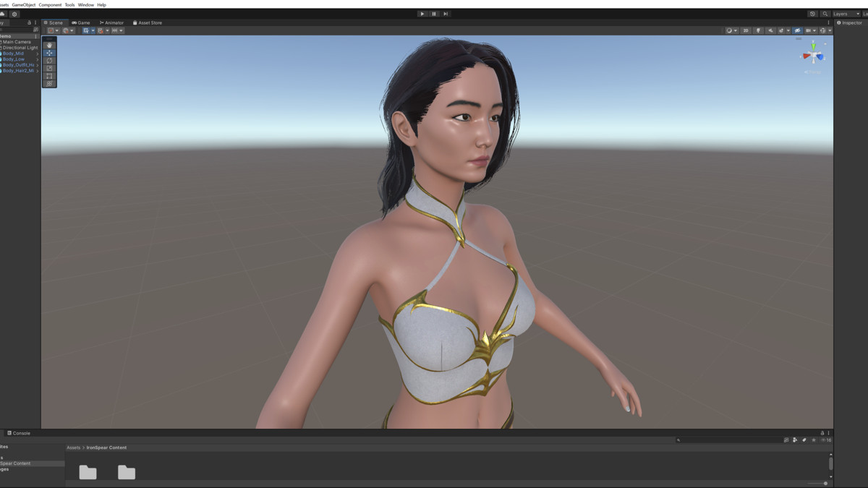The image size is (868, 488).
Task: Toggle scene effects (skybox, fog)
Action: 782,30
